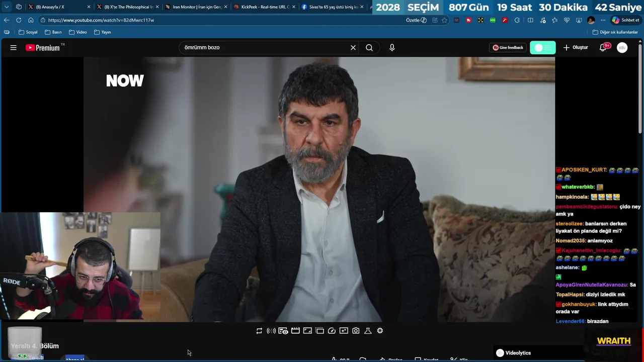Open the favorites list icon
Screen dimensions: 644x362
[554, 20]
